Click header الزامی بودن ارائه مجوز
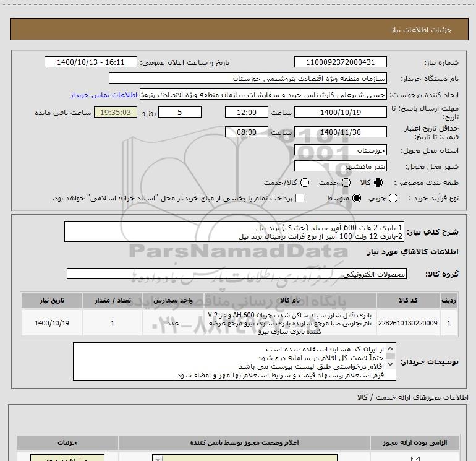The width and height of the screenshot is (476, 461). click(x=415, y=442)
